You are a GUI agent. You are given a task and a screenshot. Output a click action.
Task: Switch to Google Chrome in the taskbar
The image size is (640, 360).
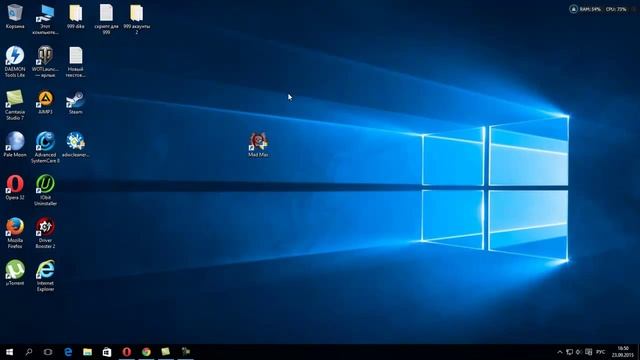[146, 352]
